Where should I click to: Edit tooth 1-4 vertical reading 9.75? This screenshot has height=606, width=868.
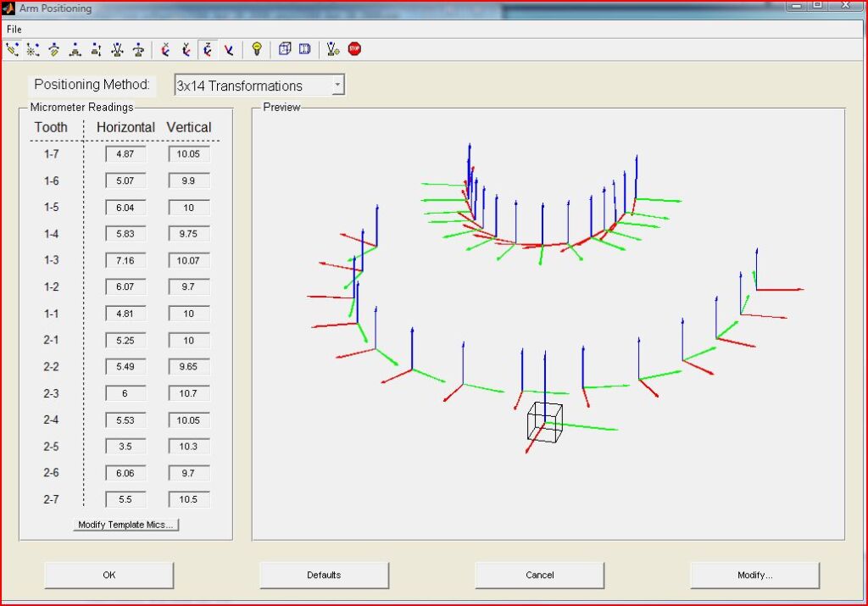189,234
